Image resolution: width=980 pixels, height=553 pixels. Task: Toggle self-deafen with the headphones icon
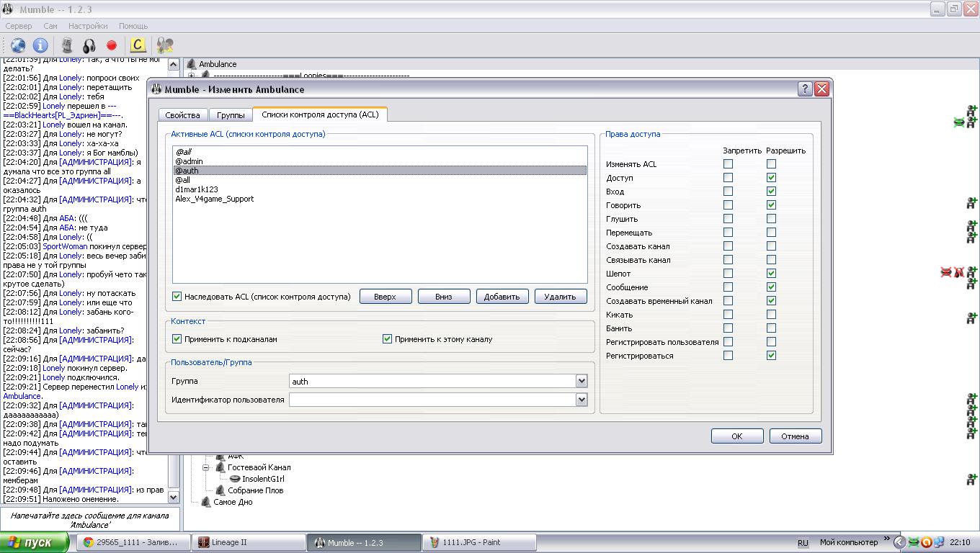[89, 45]
